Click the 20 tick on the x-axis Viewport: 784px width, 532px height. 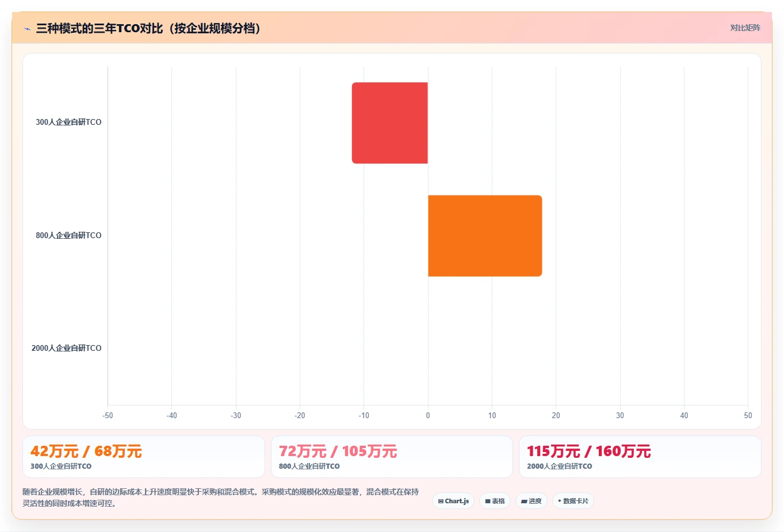pyautogui.click(x=556, y=415)
